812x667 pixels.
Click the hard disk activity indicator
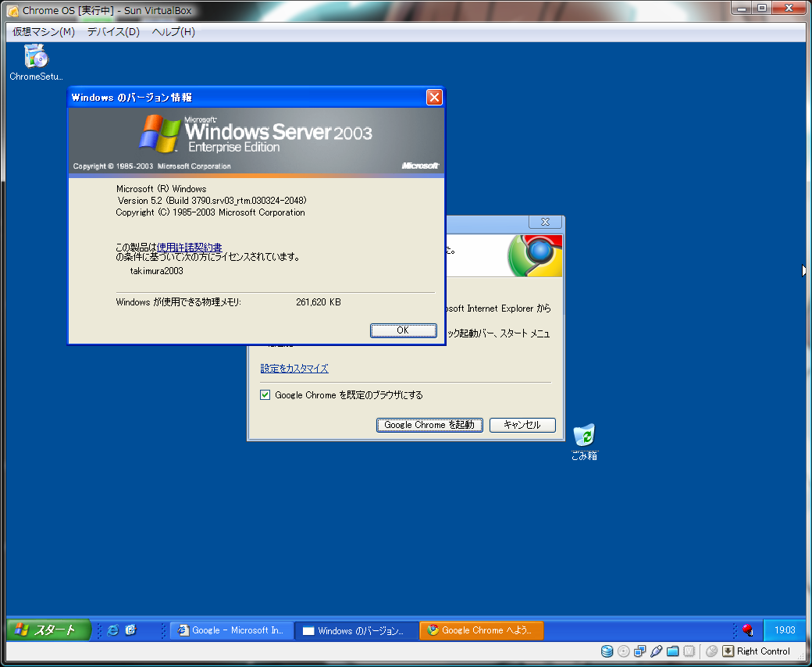(x=607, y=651)
